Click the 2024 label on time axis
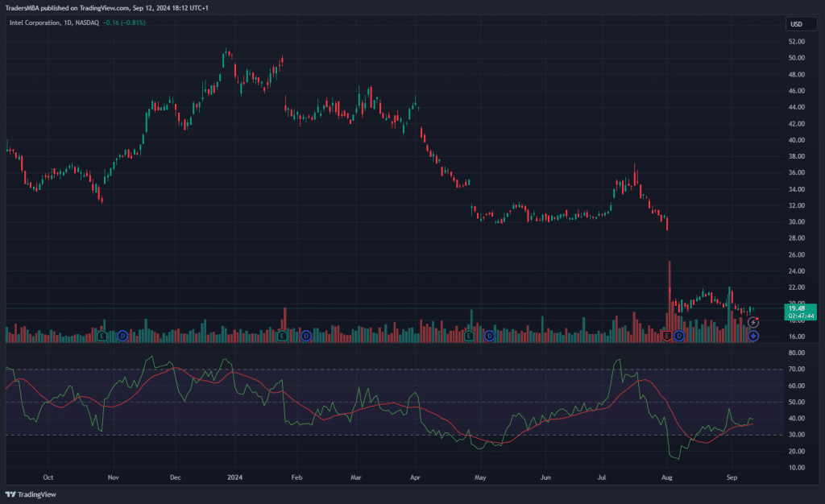The width and height of the screenshot is (825, 504). coord(234,477)
